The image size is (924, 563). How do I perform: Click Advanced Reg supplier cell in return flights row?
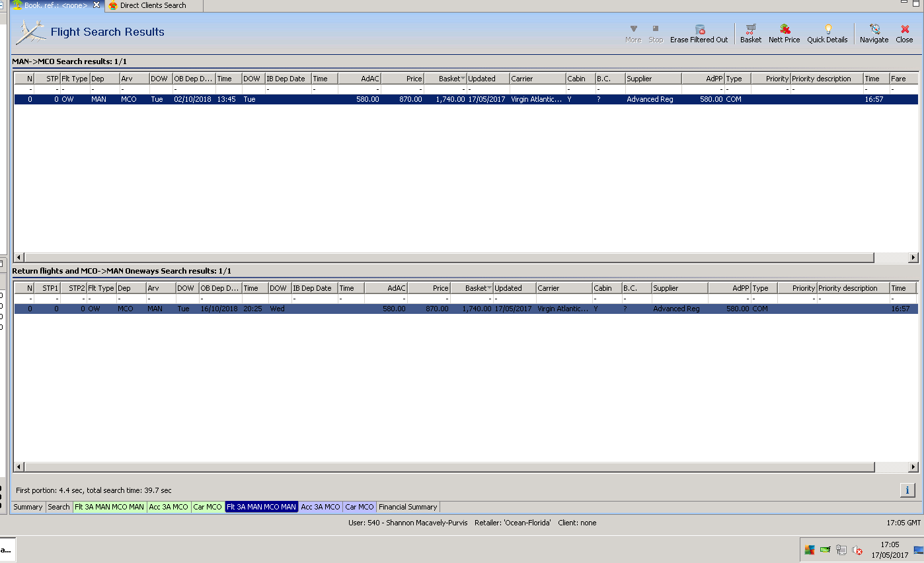[679, 309]
